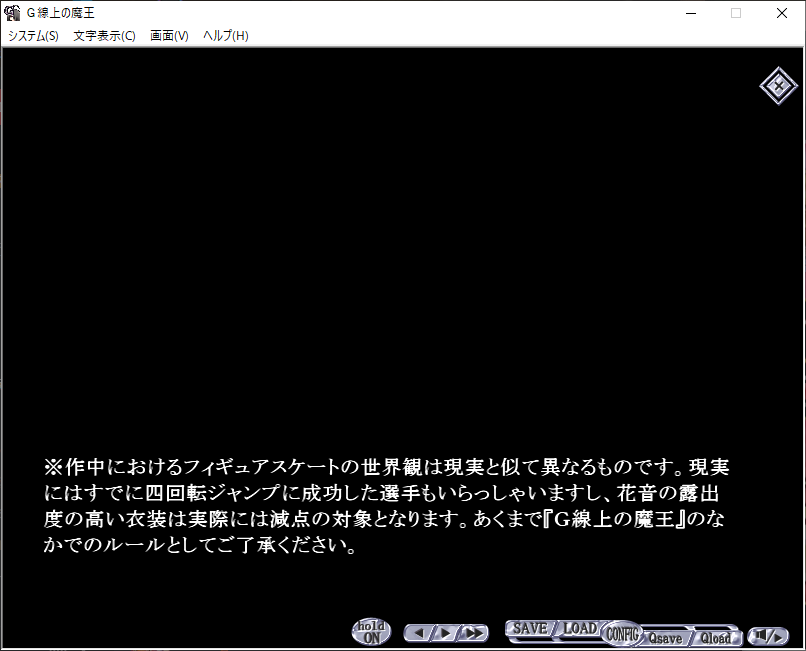Open the ヘルプ(H) menu

click(226, 35)
